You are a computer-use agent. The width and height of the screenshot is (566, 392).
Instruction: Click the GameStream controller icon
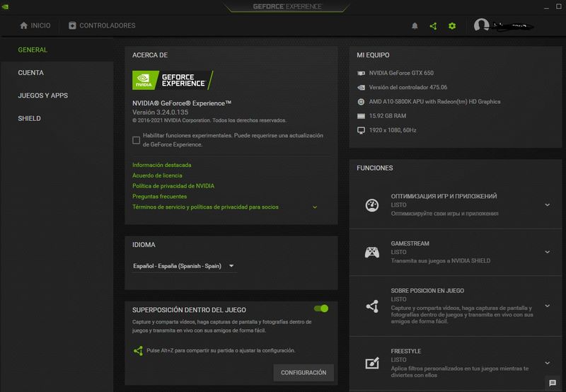click(x=372, y=252)
